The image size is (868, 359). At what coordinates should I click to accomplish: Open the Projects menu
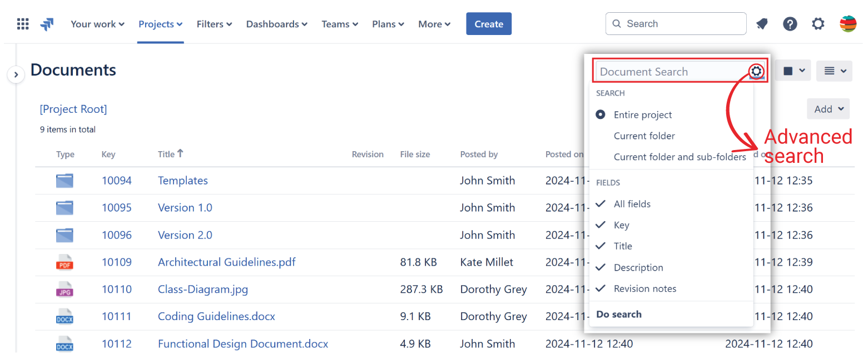pyautogui.click(x=160, y=24)
